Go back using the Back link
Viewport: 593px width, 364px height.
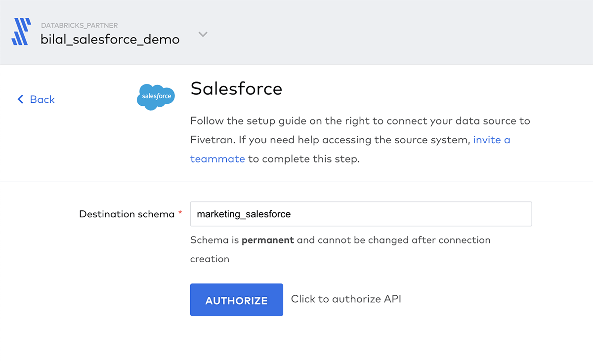(x=42, y=99)
